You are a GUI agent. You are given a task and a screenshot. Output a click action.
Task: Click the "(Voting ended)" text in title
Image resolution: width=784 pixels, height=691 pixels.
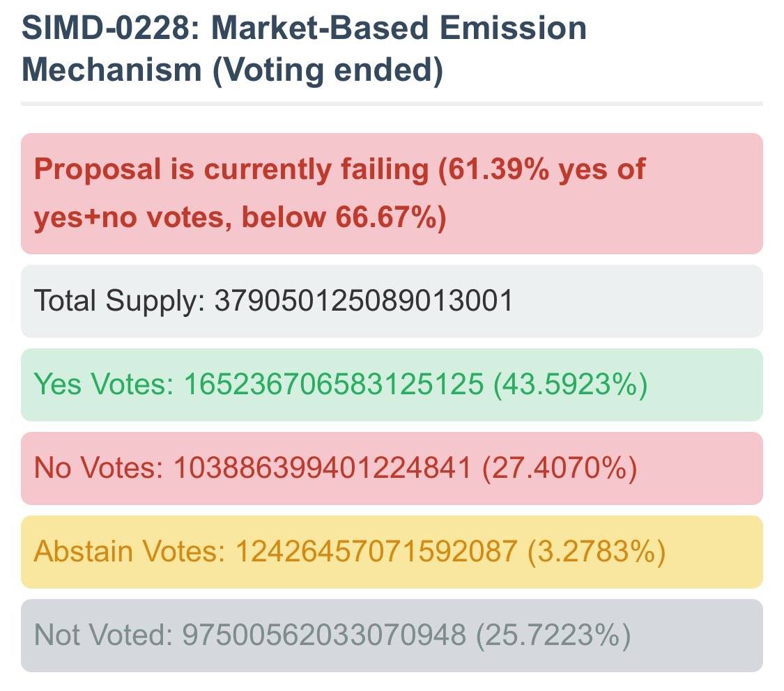click(327, 71)
